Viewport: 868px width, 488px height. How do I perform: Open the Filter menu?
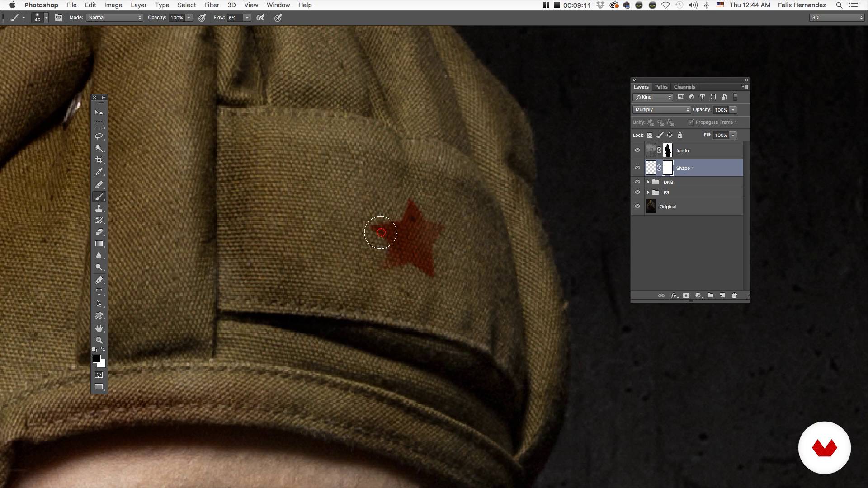(211, 5)
